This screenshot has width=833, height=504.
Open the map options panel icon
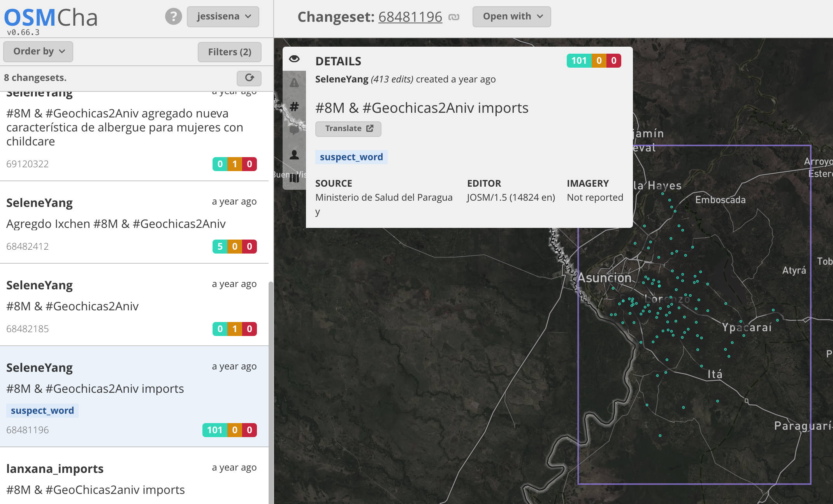pos(294,178)
